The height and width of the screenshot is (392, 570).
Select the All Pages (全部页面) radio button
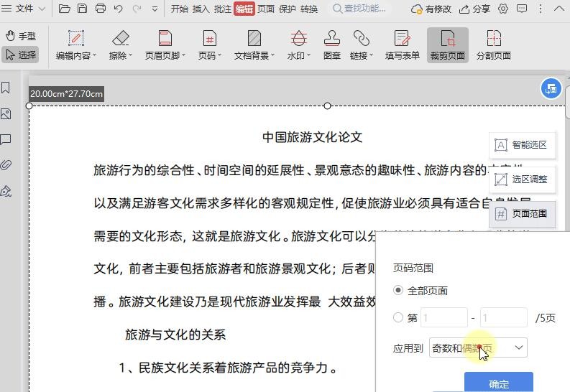399,291
